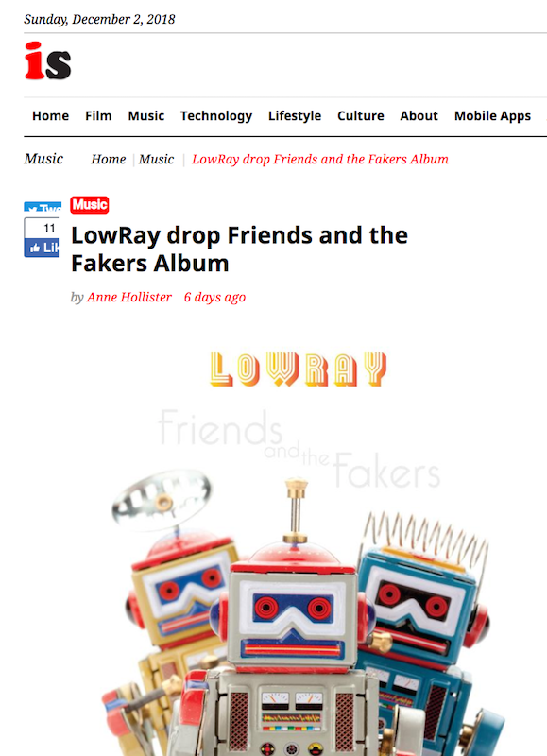
Task: Open the Home menu item
Action: 51,115
